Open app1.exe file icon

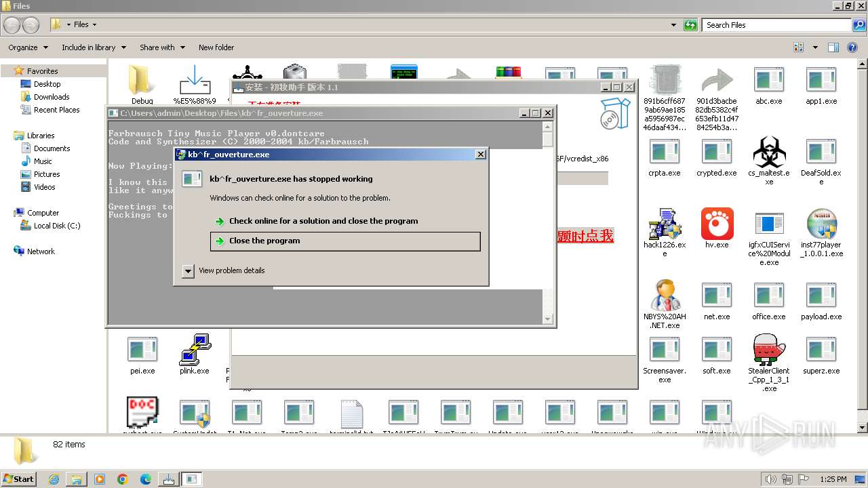(821, 86)
